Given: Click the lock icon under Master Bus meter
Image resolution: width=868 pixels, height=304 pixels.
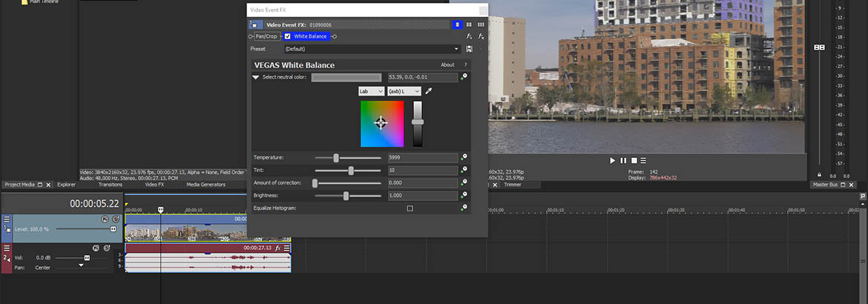Looking at the screenshot, I should coord(819,175).
